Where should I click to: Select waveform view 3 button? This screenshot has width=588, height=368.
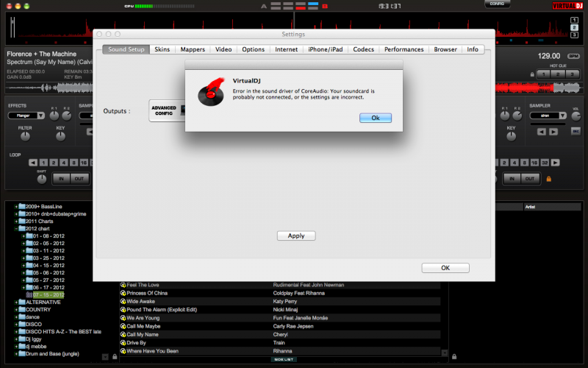574,35
